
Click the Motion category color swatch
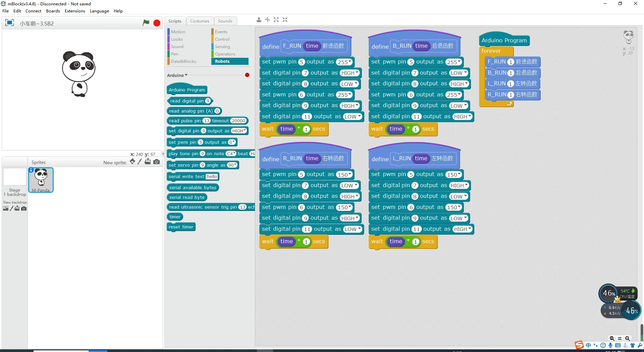tap(169, 32)
